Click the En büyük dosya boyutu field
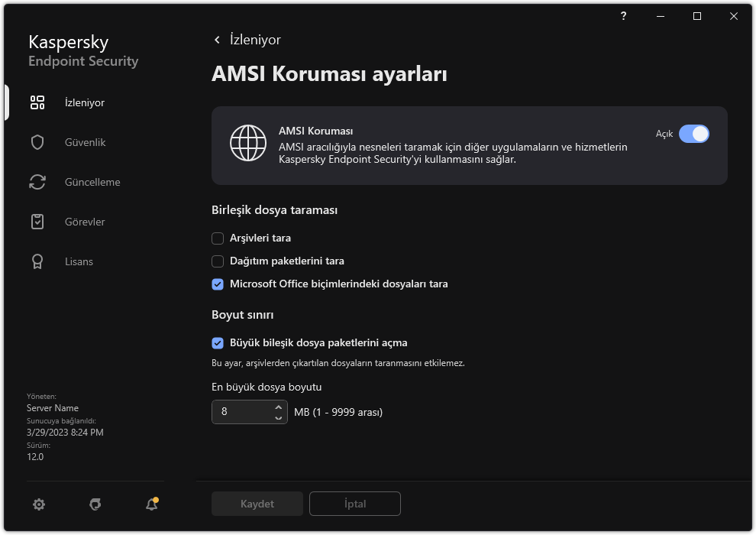The width and height of the screenshot is (756, 535). click(241, 412)
